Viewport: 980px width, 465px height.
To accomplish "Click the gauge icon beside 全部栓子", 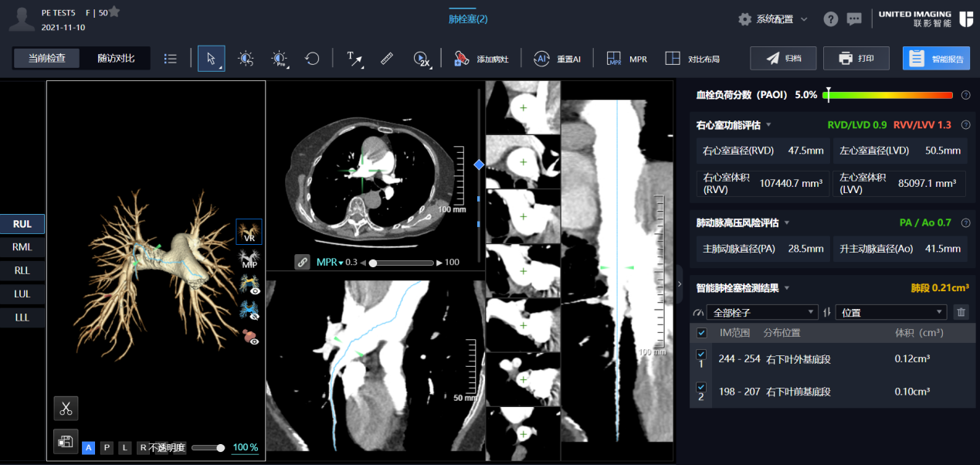I will click(x=699, y=312).
